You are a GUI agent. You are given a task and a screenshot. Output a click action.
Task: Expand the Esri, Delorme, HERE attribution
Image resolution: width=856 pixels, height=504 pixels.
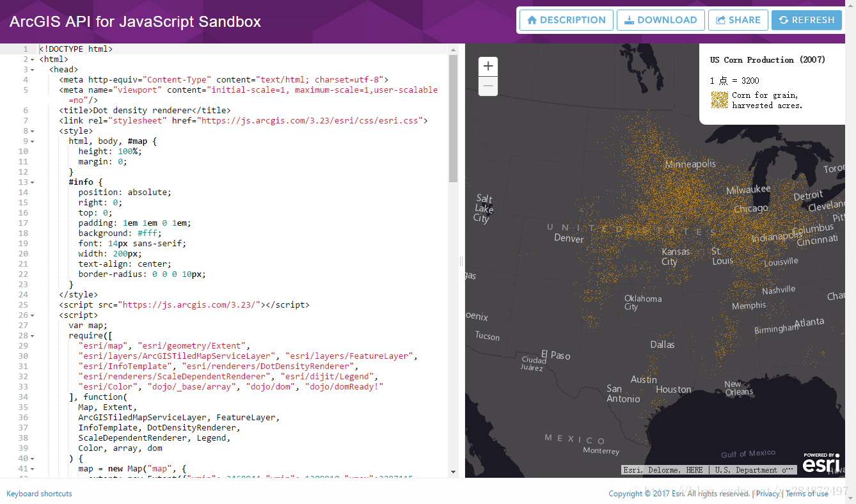[x=709, y=470]
